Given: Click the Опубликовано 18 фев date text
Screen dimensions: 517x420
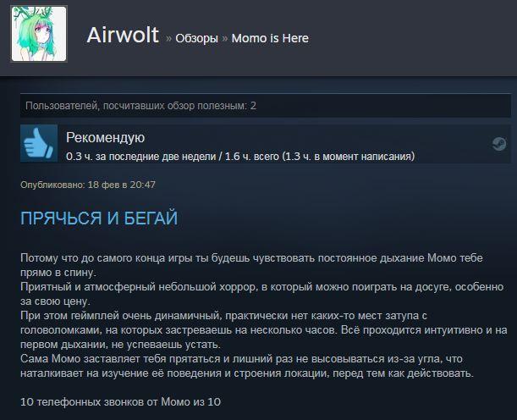Looking at the screenshot, I should pyautogui.click(x=88, y=185).
